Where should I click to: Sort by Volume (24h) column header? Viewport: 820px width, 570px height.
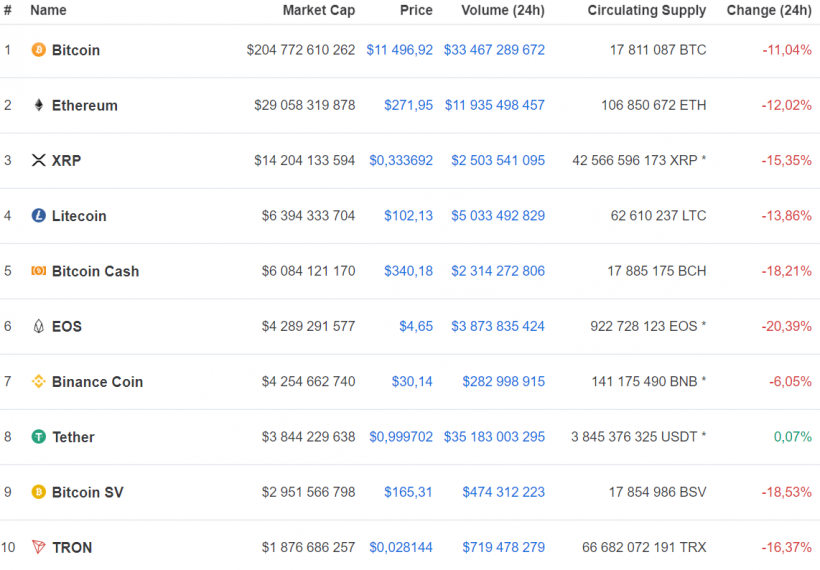[x=503, y=10]
